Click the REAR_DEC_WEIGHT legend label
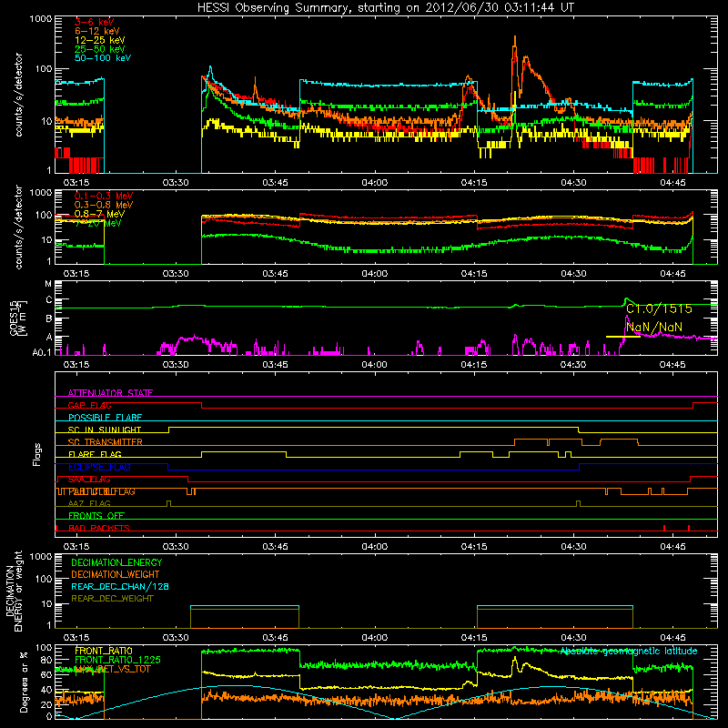 112,599
